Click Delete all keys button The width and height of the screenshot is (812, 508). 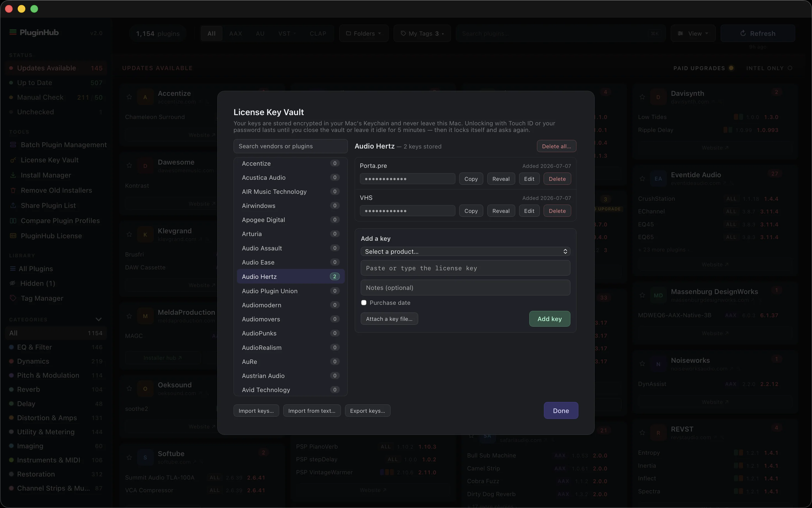pyautogui.click(x=556, y=146)
